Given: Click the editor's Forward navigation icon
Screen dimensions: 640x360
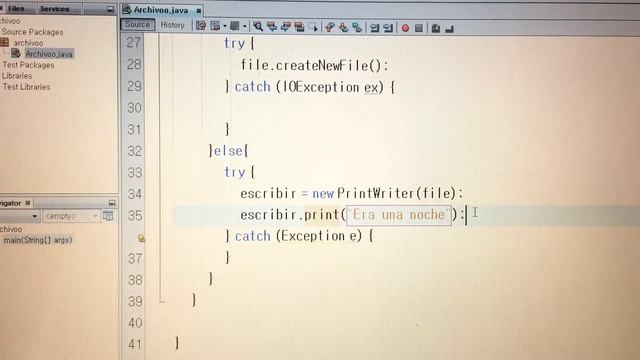Looking at the screenshot, I should [234, 26].
